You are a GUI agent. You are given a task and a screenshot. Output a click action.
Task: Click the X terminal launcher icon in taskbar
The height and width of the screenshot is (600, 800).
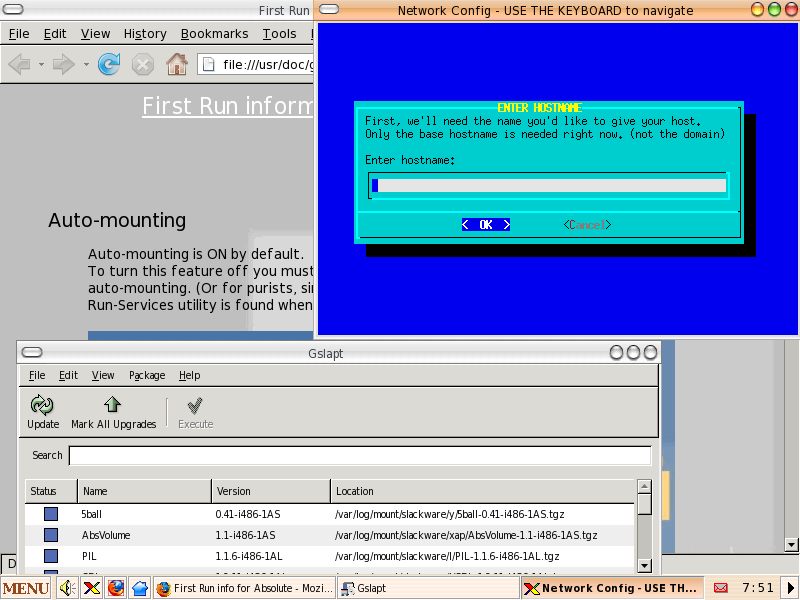pyautogui.click(x=92, y=588)
